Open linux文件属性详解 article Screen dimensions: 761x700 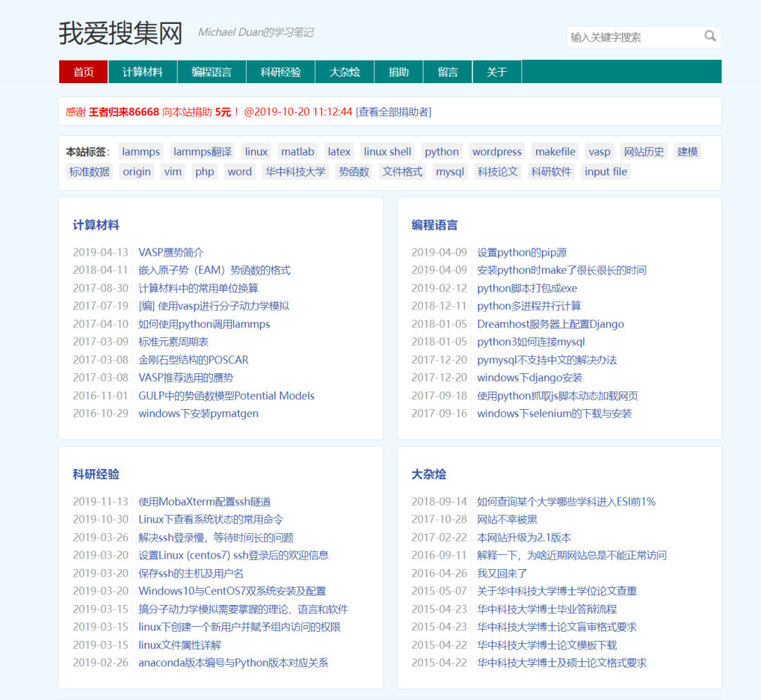tap(180, 645)
